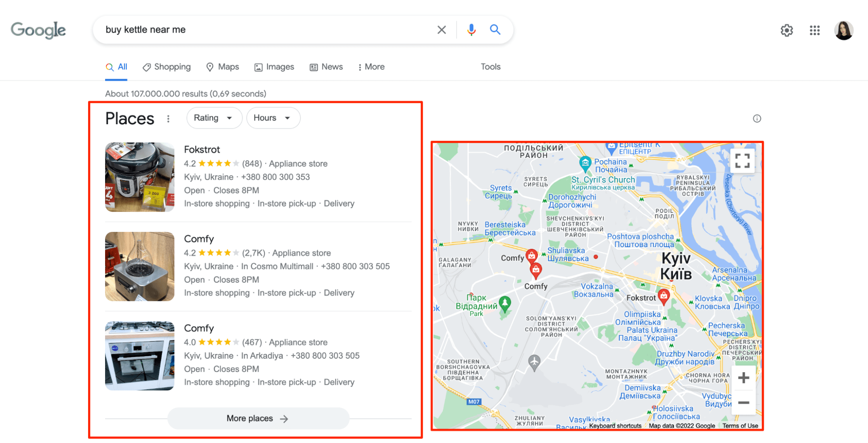The width and height of the screenshot is (868, 443).
Task: Click Arsenalna station label on map
Action: pyautogui.click(x=734, y=274)
